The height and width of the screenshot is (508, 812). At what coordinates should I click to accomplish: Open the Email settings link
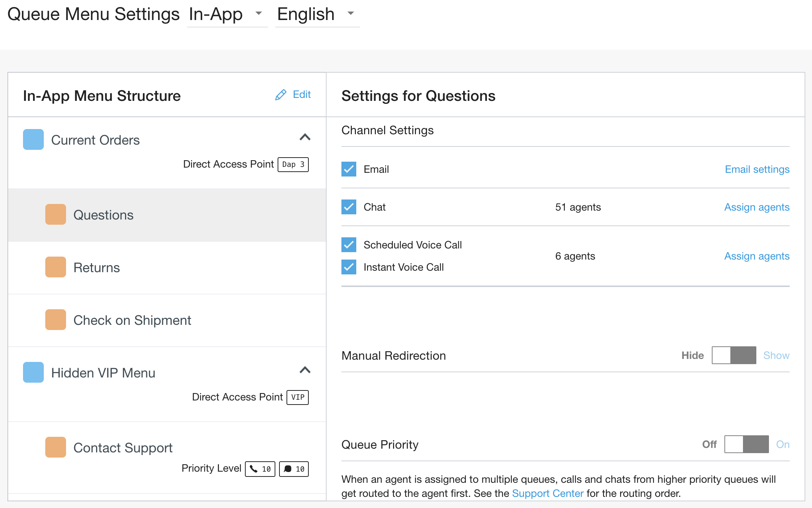[757, 169]
